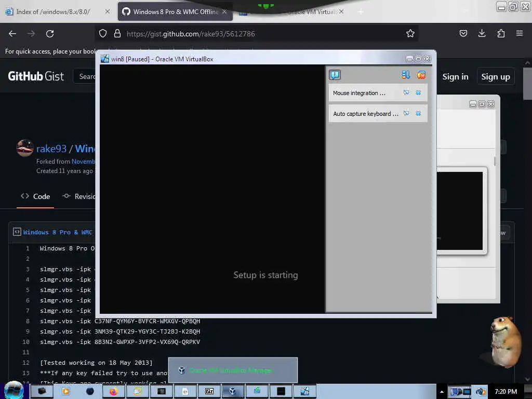Open the Windows 8 Pro & WMC file link

[x=57, y=232]
